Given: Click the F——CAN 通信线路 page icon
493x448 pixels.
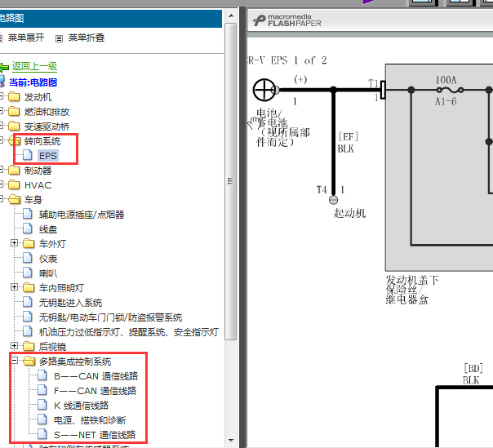Looking at the screenshot, I should [x=42, y=390].
